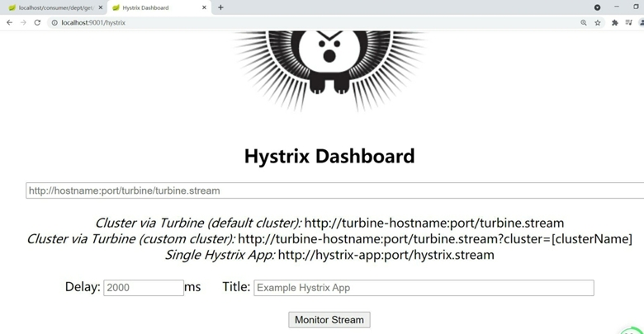Click the "Cluster via Turbine (custom cluster):" label
The height and width of the screenshot is (334, 644).
pos(131,239)
